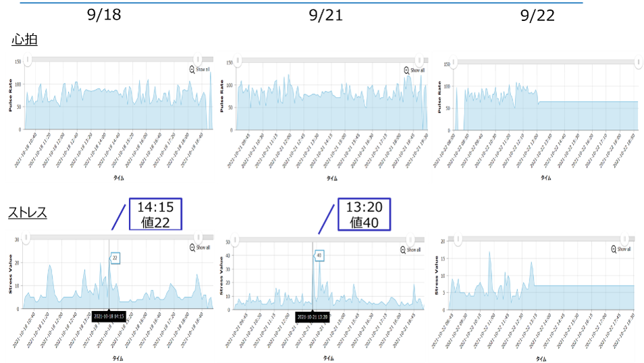This screenshot has height=363, width=644.
Task: Select the "14:15 値22" callout box
Action: coord(155,215)
